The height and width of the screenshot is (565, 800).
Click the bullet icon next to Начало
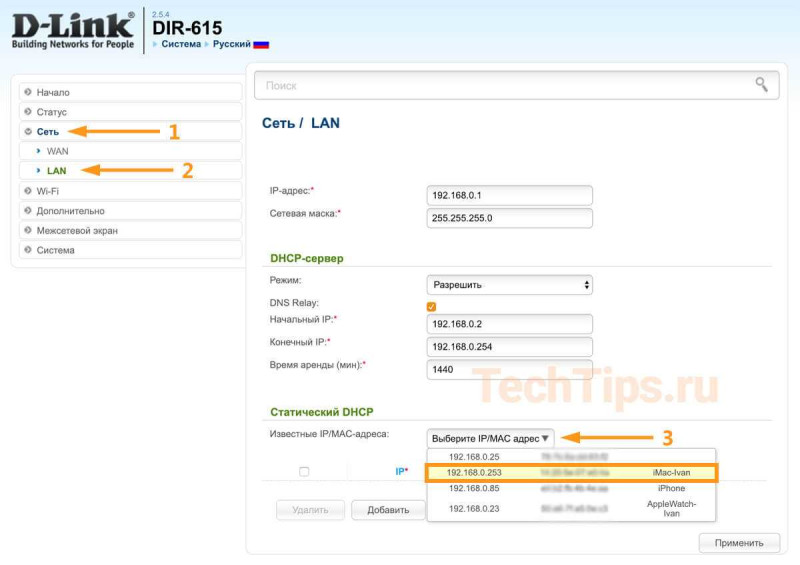(x=28, y=92)
